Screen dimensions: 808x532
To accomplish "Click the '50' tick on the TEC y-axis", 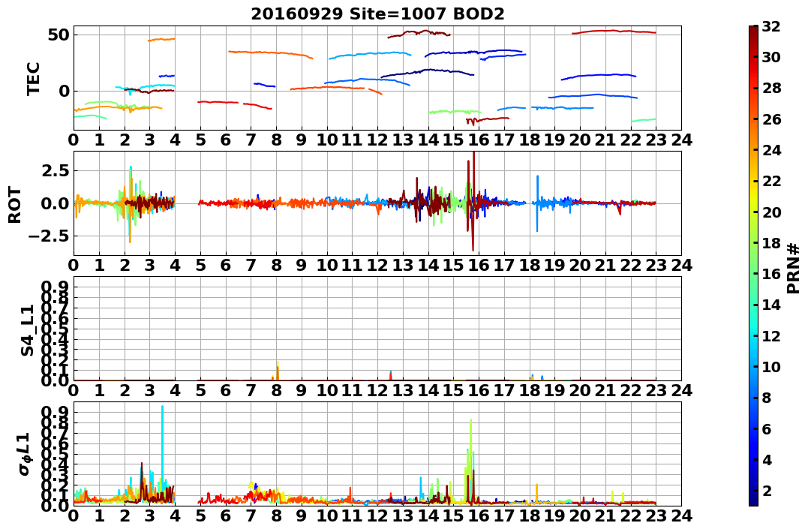I will (57, 35).
